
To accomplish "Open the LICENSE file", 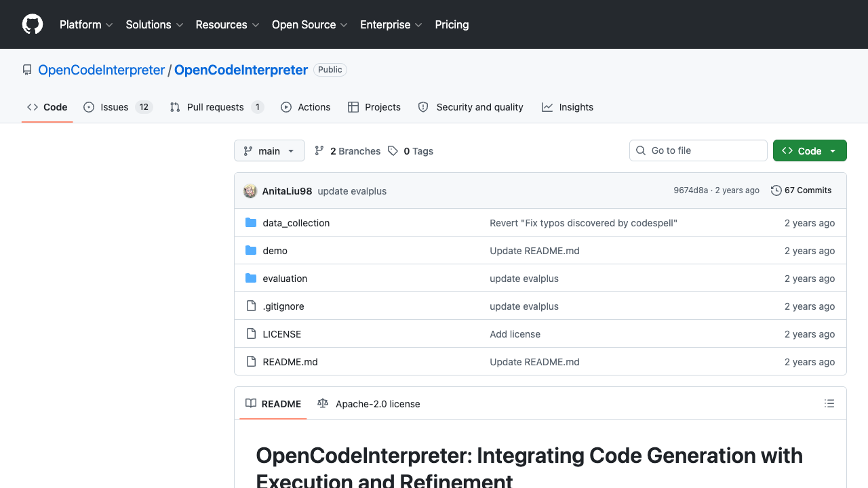I will click(282, 334).
